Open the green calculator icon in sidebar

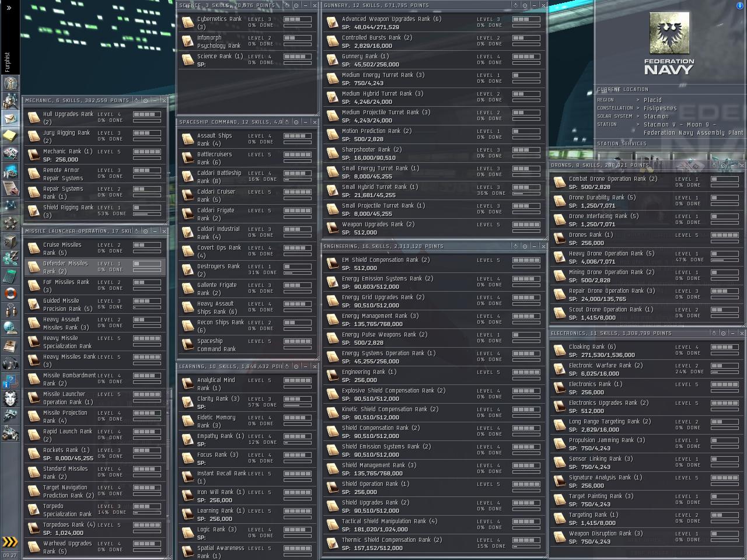coord(10,275)
